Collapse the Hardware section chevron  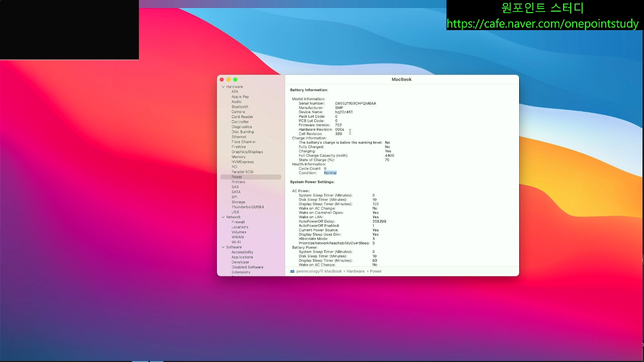[223, 87]
